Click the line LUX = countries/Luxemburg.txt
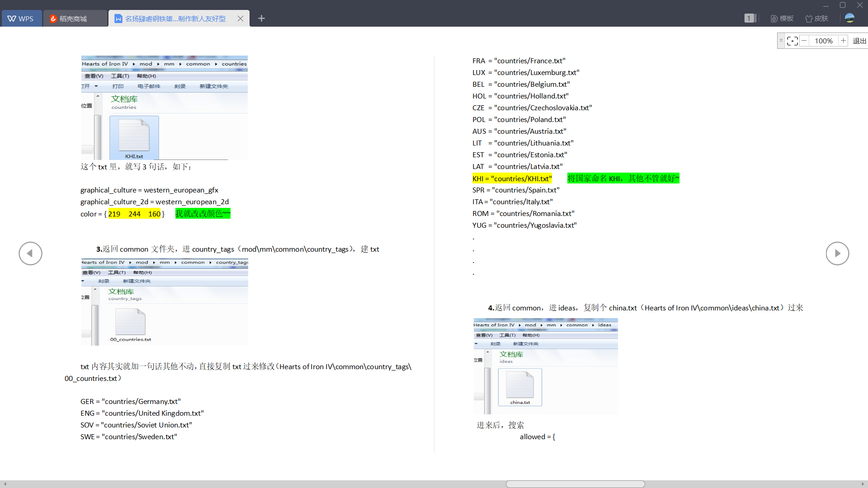 pos(526,72)
